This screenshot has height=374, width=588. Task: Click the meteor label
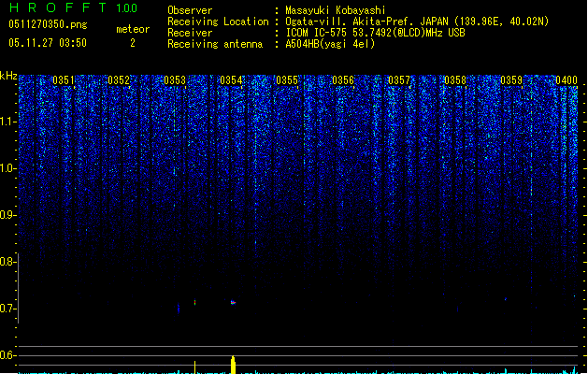[133, 29]
